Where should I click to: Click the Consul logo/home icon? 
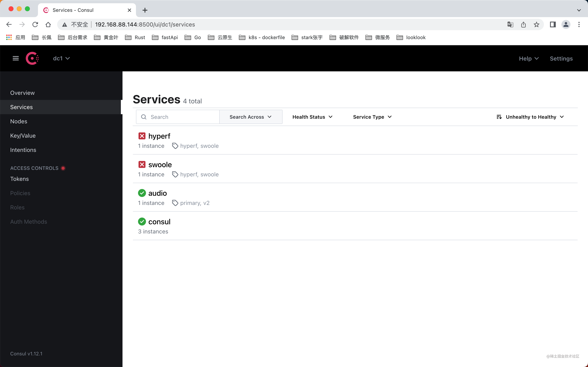[x=33, y=58]
